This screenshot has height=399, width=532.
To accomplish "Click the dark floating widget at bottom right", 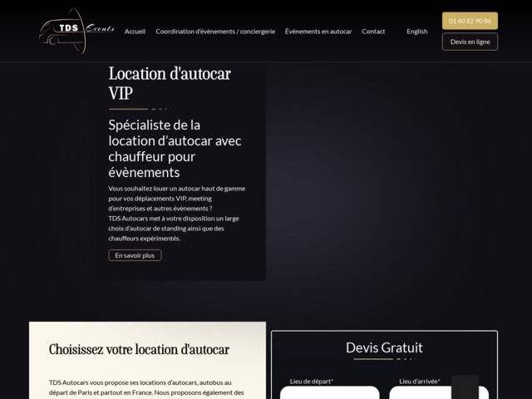I will [x=465, y=387].
